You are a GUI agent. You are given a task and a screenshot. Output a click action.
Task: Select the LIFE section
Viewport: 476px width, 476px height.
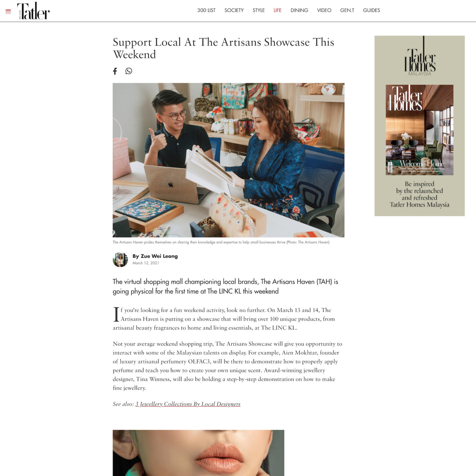pos(278,10)
